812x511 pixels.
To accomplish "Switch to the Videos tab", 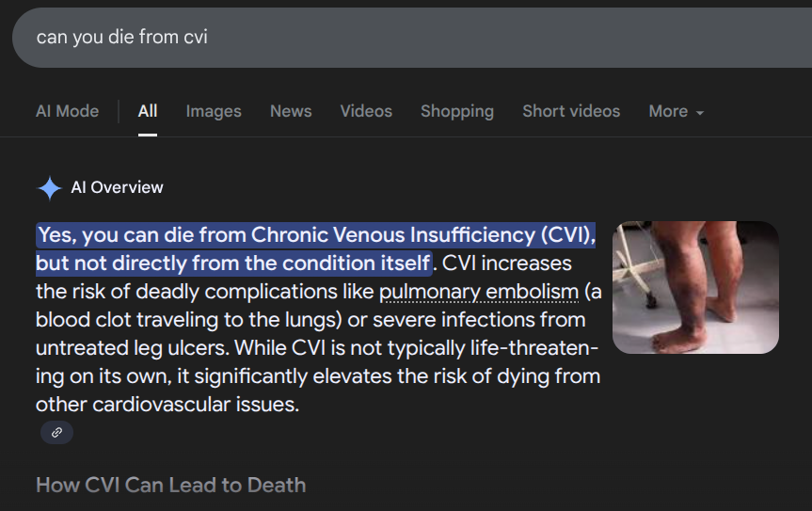I will tap(366, 111).
